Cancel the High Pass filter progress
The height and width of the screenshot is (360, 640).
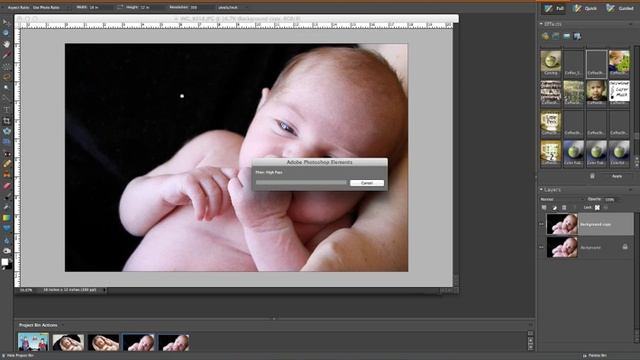[x=367, y=183]
